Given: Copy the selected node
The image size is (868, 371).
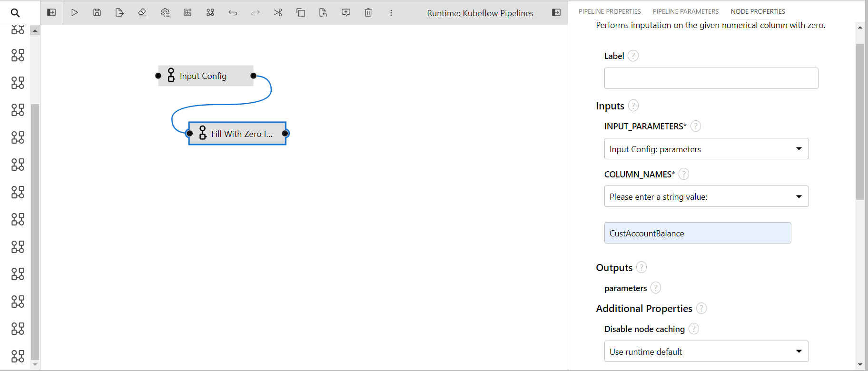Looking at the screenshot, I should (301, 13).
